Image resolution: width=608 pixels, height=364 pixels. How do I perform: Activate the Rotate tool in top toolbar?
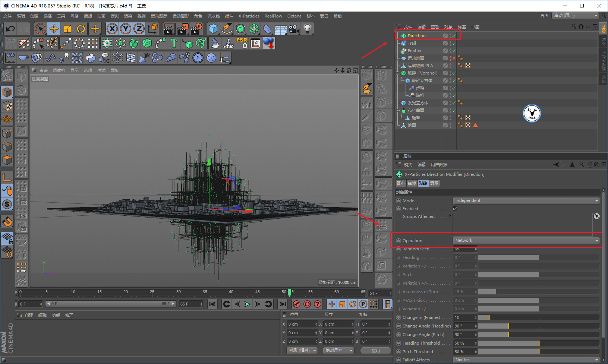click(x=81, y=29)
